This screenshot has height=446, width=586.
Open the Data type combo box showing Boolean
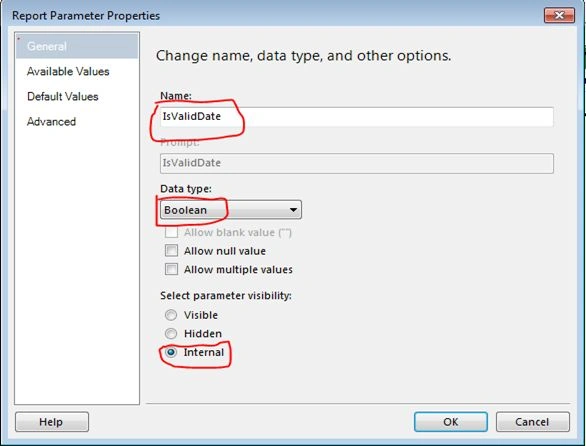pyautogui.click(x=231, y=210)
